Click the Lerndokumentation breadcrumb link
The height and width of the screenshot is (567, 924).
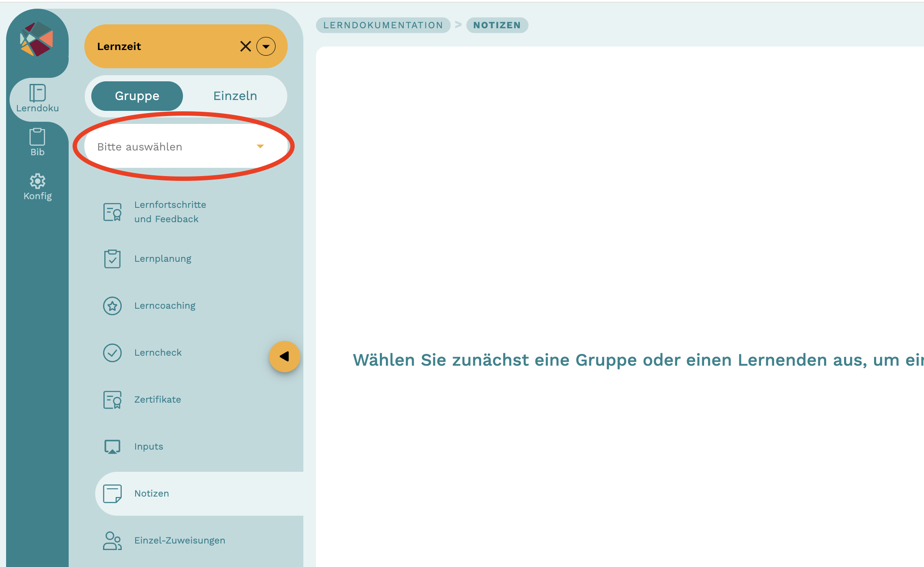pos(383,25)
